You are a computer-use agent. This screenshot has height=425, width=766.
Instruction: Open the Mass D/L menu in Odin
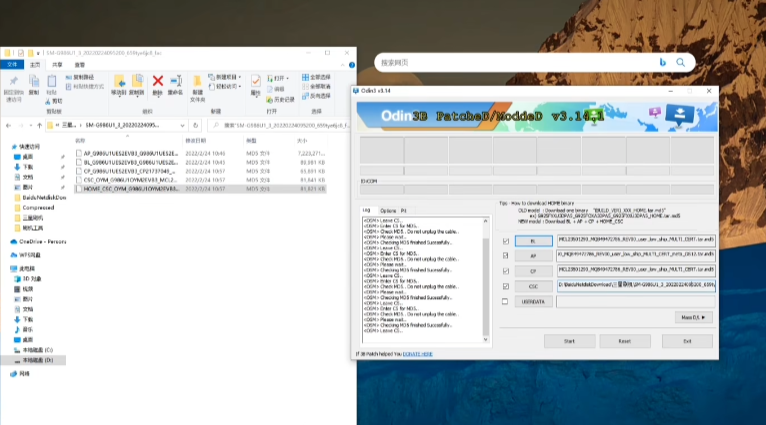click(693, 318)
